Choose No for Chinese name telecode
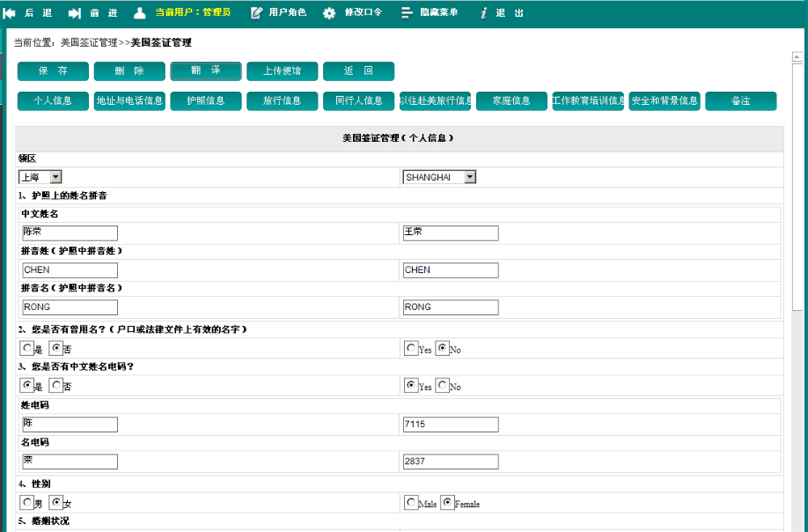 [442, 385]
